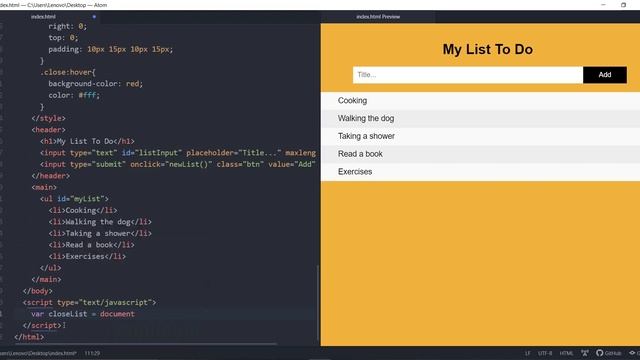
Task: Click the script type="text/javascript" line
Action: pos(89,302)
